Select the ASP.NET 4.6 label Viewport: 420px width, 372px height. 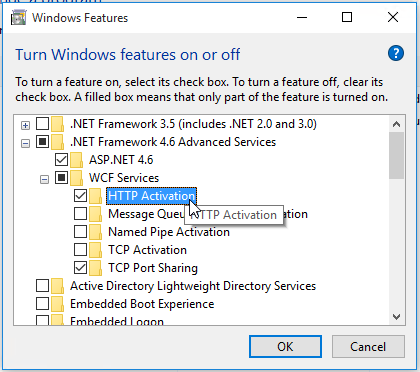click(x=121, y=160)
